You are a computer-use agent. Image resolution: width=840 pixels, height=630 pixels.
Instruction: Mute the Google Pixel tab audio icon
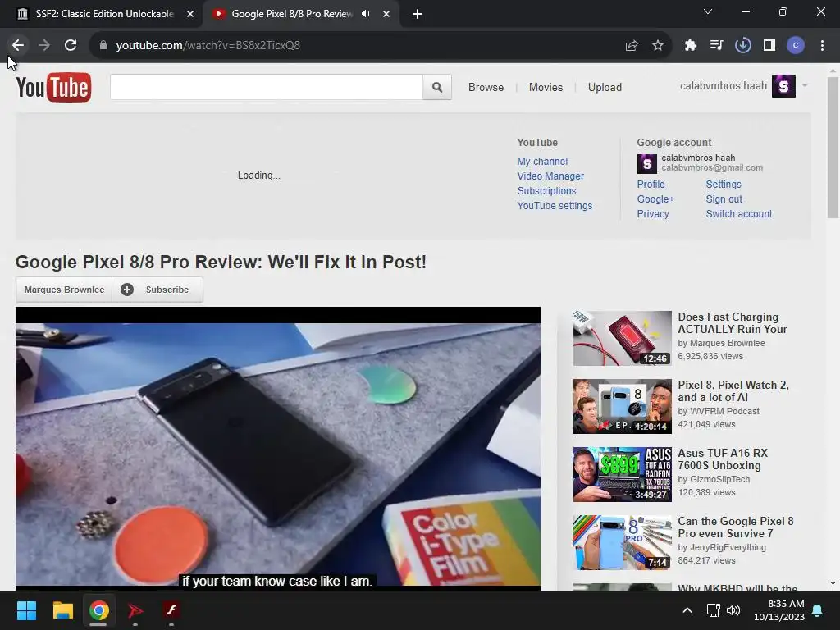(366, 14)
